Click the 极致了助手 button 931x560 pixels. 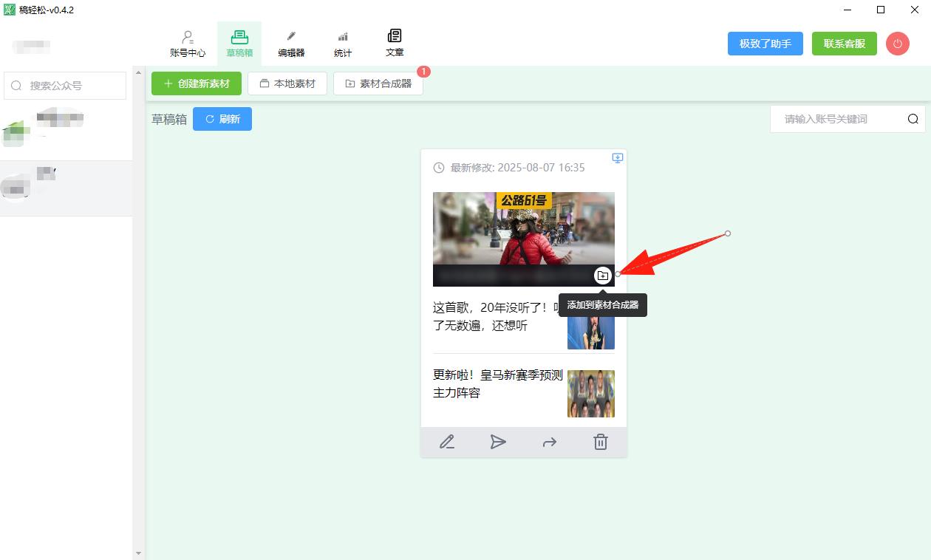click(765, 44)
